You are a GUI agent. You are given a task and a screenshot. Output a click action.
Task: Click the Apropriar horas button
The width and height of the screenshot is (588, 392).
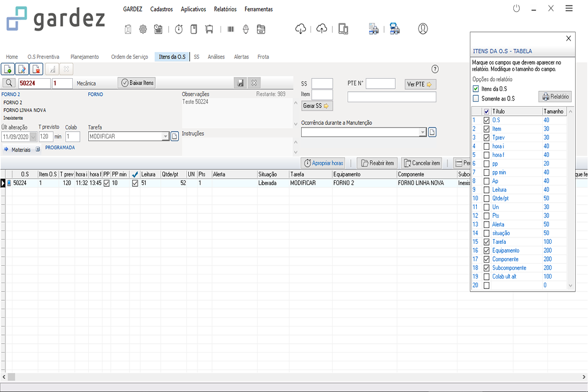point(323,163)
